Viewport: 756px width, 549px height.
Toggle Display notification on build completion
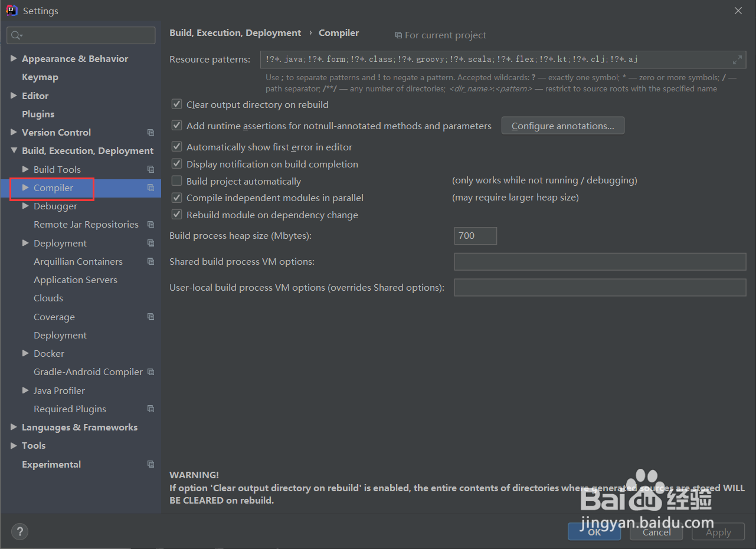click(176, 164)
